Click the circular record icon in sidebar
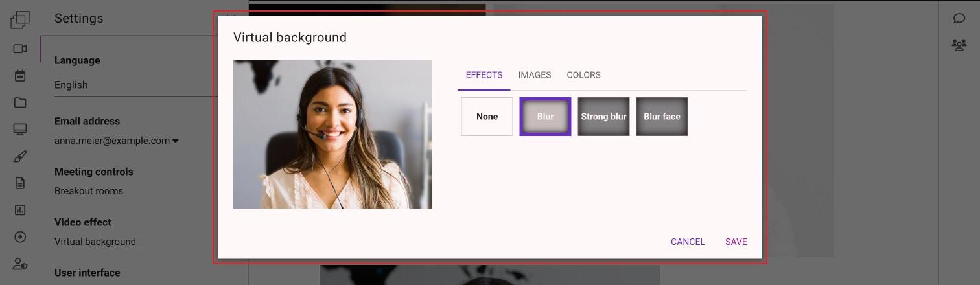Screen dimensions: 980x285 20,237
